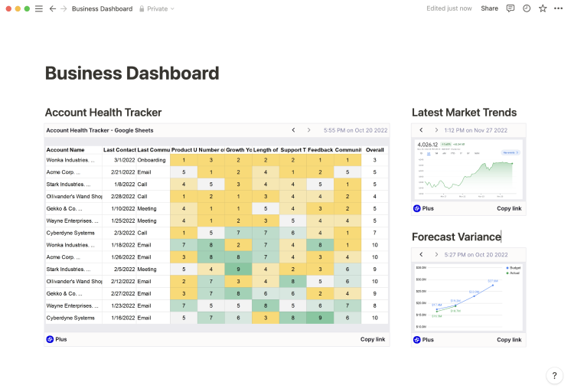The image size is (571, 392).
Task: Click 'Account Health Tracker - Google Sheets' title
Action: [x=100, y=130]
